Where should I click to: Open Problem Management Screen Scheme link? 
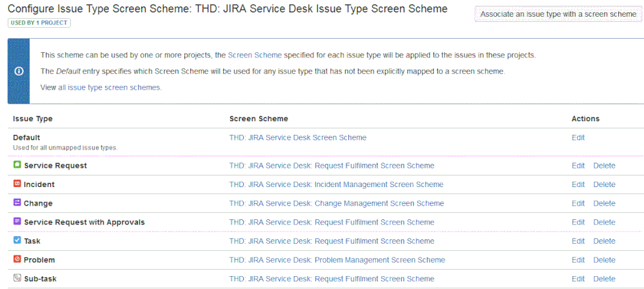point(337,260)
